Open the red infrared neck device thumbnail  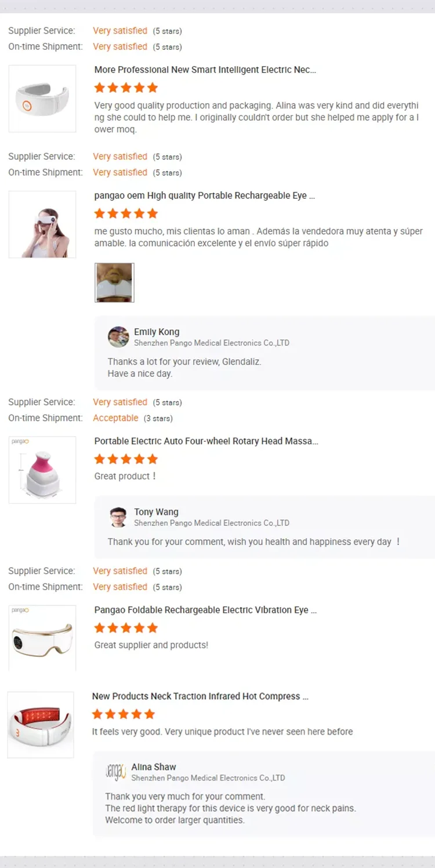41,725
